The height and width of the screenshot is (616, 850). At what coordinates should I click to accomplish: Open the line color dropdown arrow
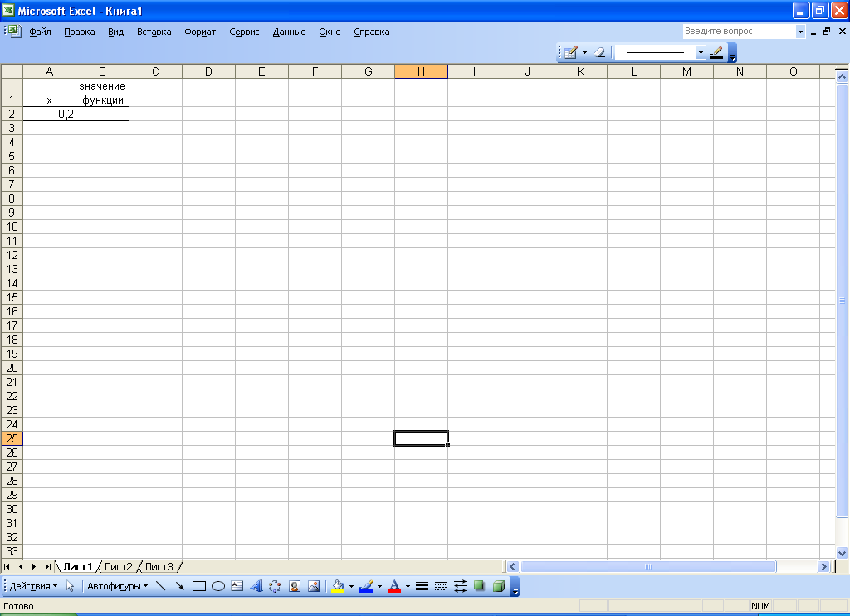pos(379,586)
